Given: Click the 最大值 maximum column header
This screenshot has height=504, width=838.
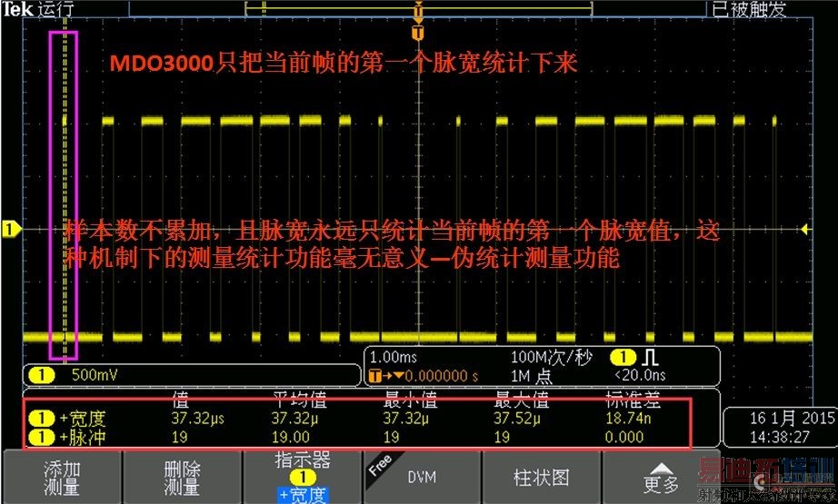Looking at the screenshot, I should click(521, 400).
